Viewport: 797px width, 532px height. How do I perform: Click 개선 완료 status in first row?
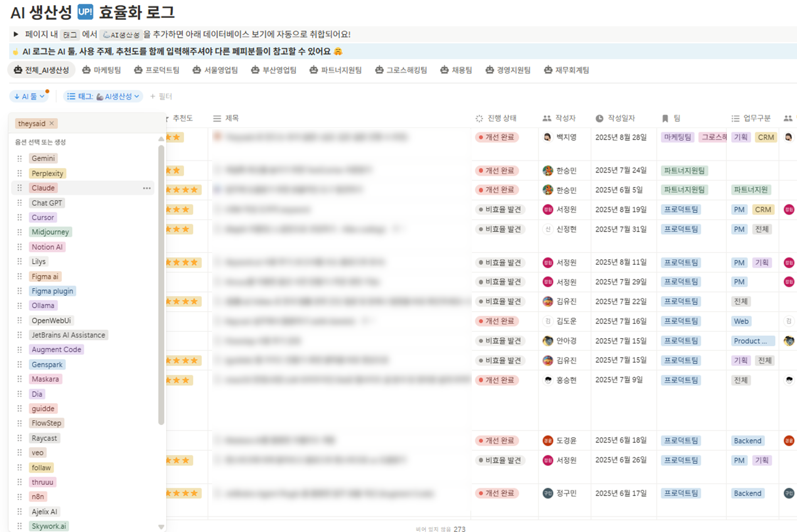(x=497, y=137)
